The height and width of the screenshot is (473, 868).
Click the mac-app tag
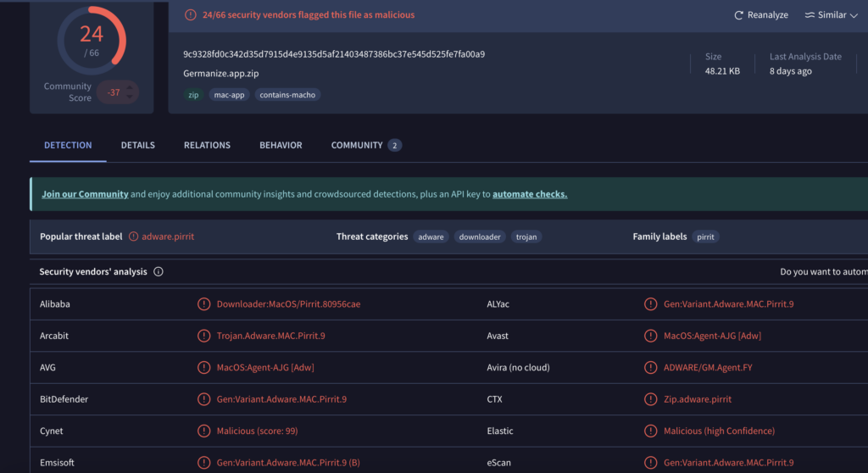coord(229,95)
